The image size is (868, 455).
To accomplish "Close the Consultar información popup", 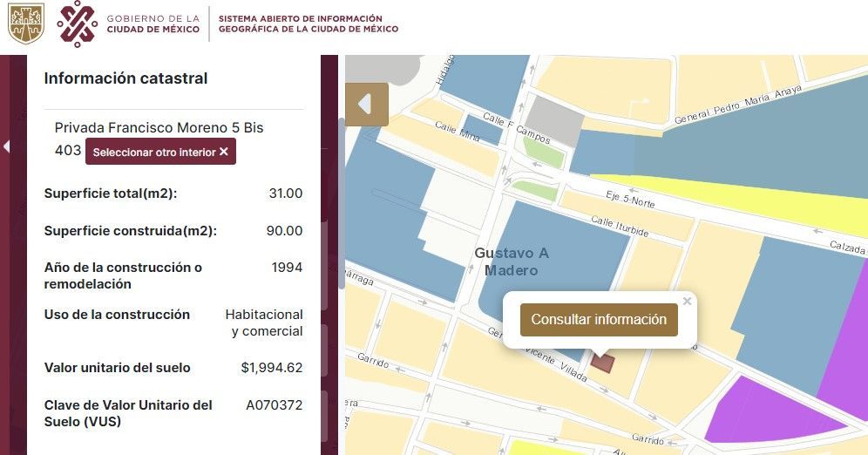I will (687, 301).
